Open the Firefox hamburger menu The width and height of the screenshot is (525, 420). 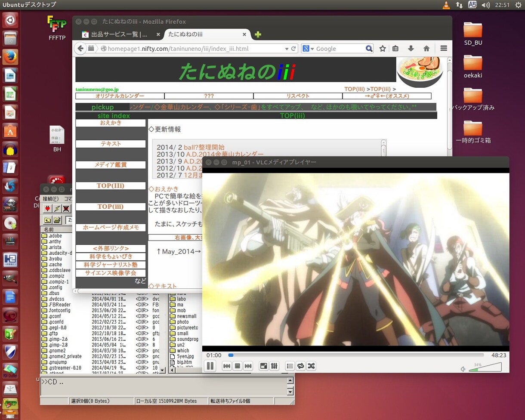444,49
